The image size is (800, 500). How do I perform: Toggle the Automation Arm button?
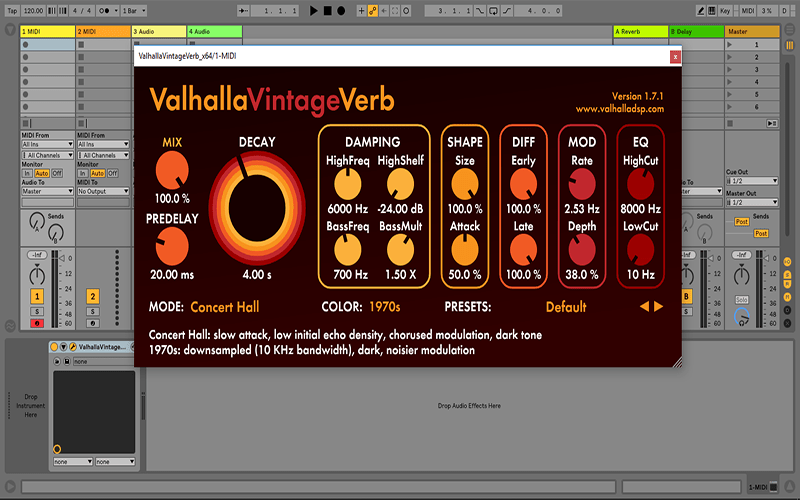(x=372, y=10)
